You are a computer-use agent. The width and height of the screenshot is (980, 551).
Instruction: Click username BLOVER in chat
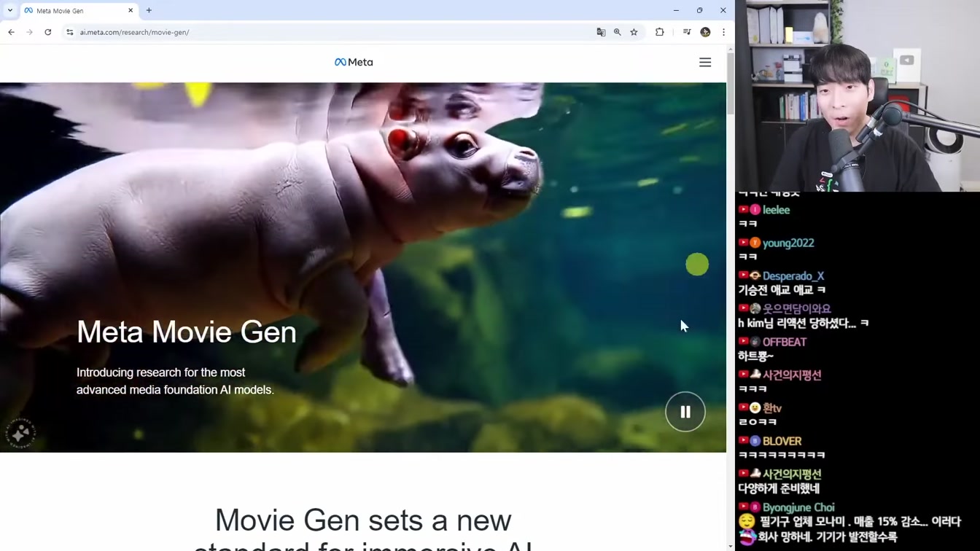(x=782, y=441)
